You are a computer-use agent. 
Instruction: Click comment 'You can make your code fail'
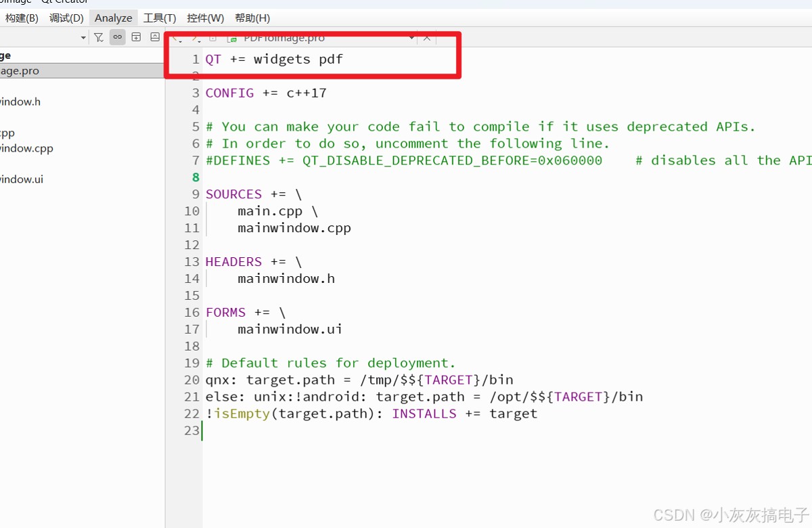pos(480,127)
